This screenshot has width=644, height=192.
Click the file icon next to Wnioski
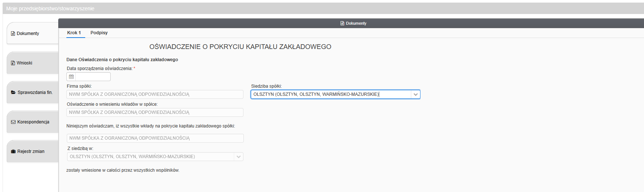pyautogui.click(x=13, y=63)
